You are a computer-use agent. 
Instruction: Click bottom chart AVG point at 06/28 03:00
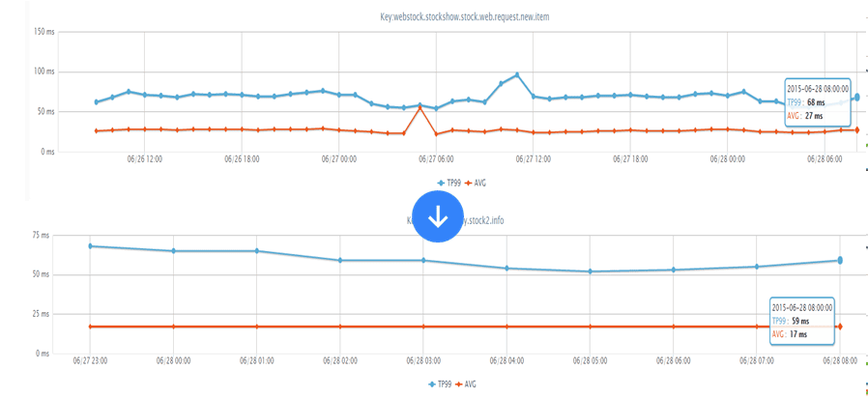pos(423,327)
